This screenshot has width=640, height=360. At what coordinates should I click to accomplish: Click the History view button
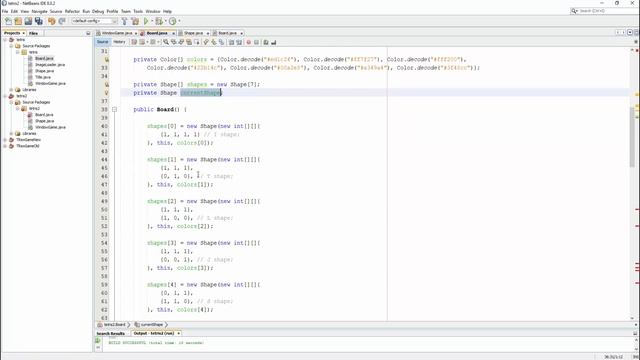pos(119,42)
